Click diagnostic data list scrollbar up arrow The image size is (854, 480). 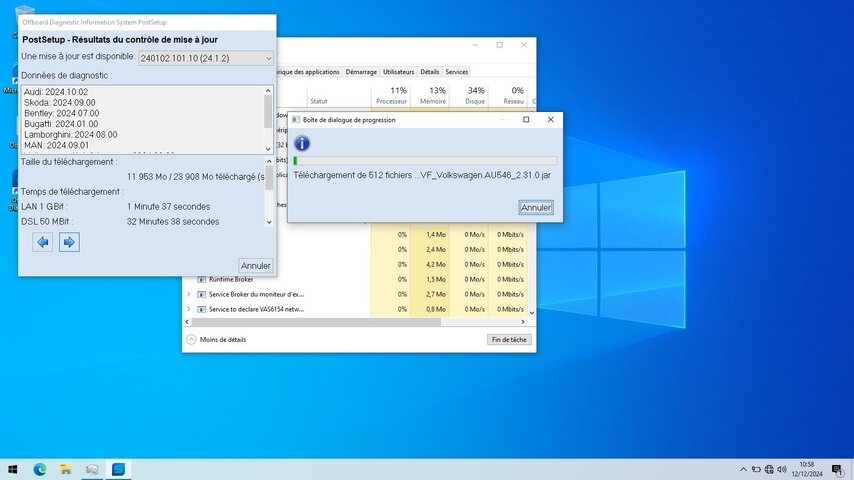[x=268, y=91]
